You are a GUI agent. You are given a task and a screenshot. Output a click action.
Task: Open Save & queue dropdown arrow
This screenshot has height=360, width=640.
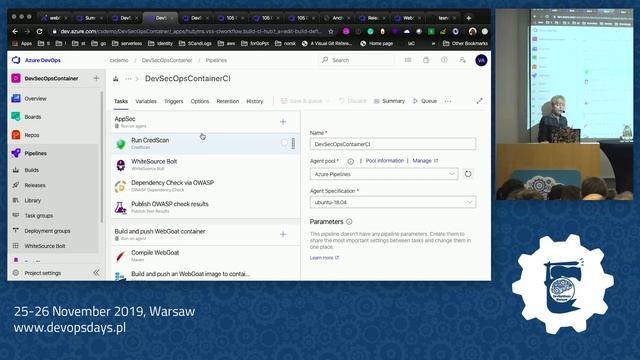[327, 101]
